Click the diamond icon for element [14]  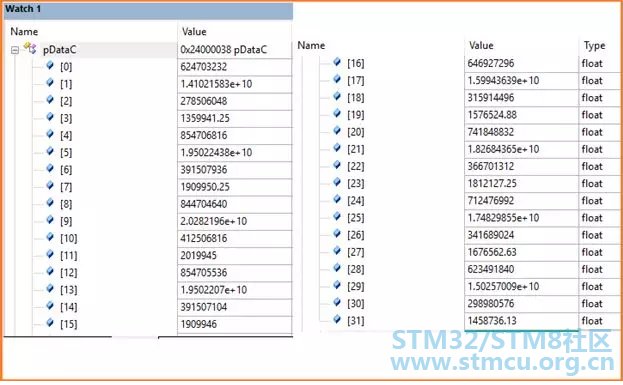coord(50,306)
